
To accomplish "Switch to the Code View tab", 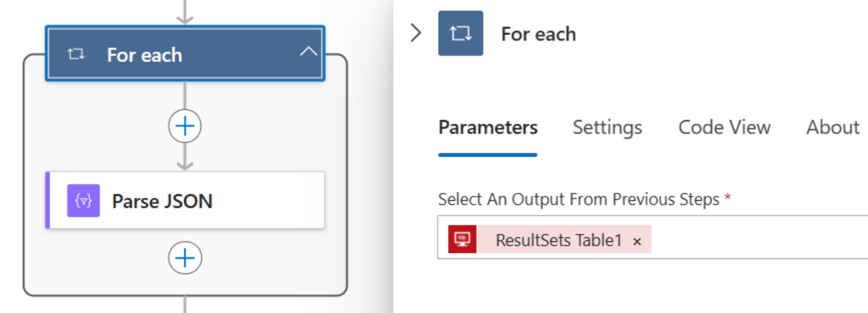I will click(724, 127).
